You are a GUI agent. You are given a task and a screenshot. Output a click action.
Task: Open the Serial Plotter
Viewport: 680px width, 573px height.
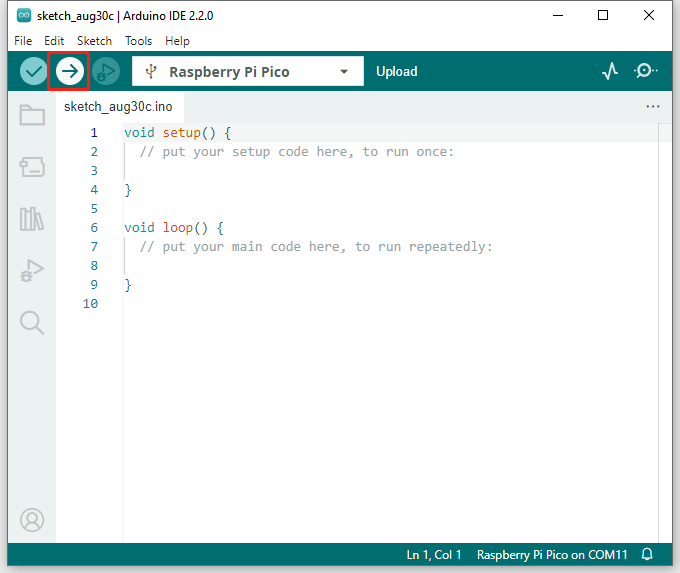(x=610, y=71)
